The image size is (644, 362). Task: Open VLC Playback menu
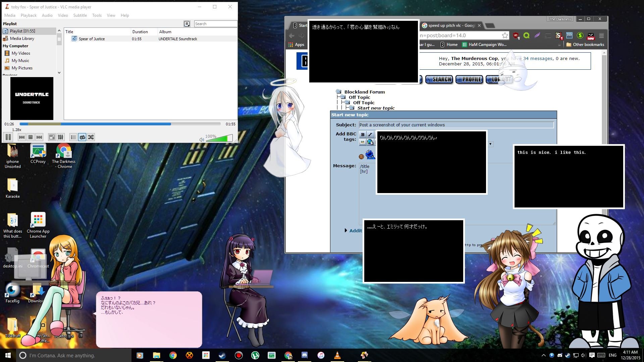[x=29, y=15]
